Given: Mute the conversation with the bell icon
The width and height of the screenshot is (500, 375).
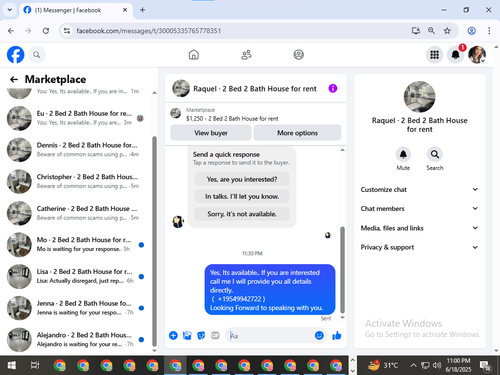Looking at the screenshot, I should 403,154.
